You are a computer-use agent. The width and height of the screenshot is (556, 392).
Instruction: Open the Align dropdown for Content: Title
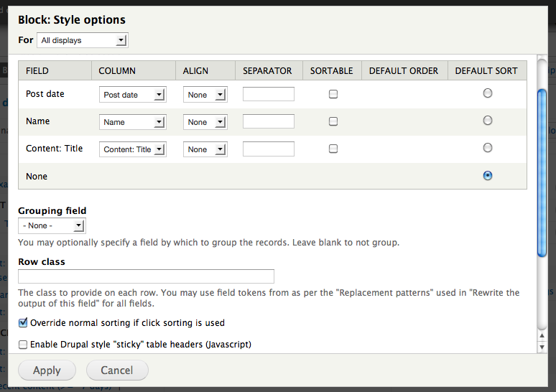coord(205,149)
